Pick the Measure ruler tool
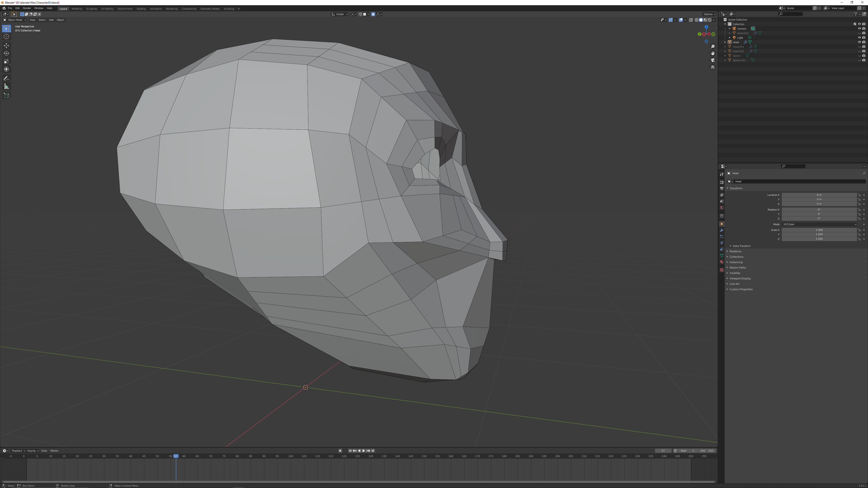This screenshot has width=868, height=488. coord(6,87)
